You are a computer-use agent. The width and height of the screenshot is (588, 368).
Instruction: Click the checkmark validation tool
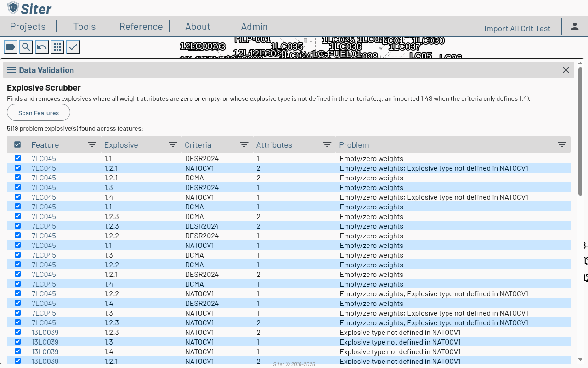(x=73, y=47)
